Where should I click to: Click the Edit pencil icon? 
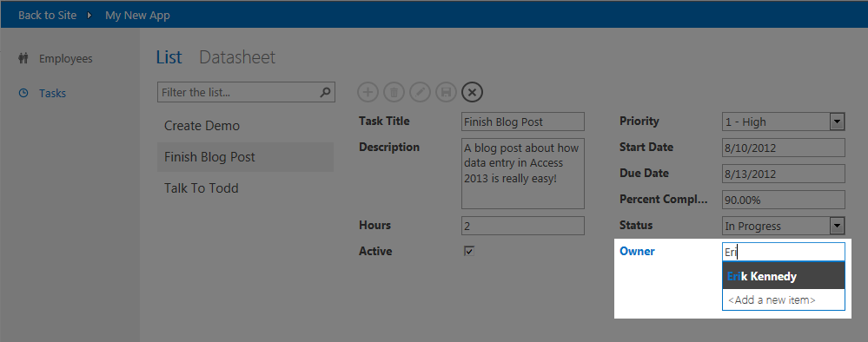pos(421,92)
